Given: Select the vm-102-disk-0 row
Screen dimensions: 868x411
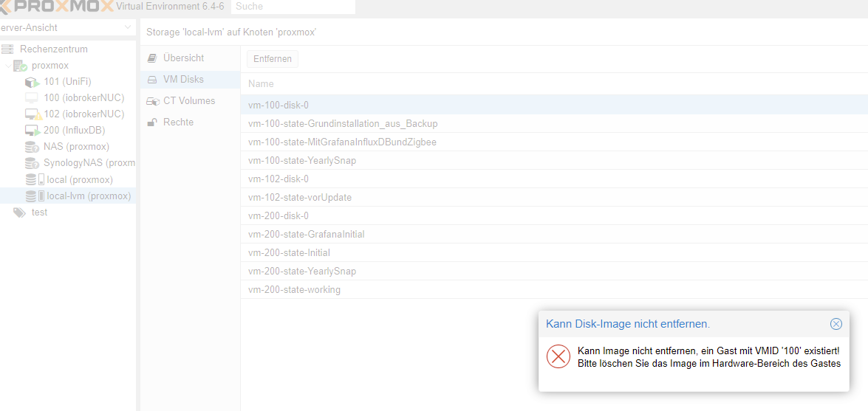Looking at the screenshot, I should [x=554, y=179].
